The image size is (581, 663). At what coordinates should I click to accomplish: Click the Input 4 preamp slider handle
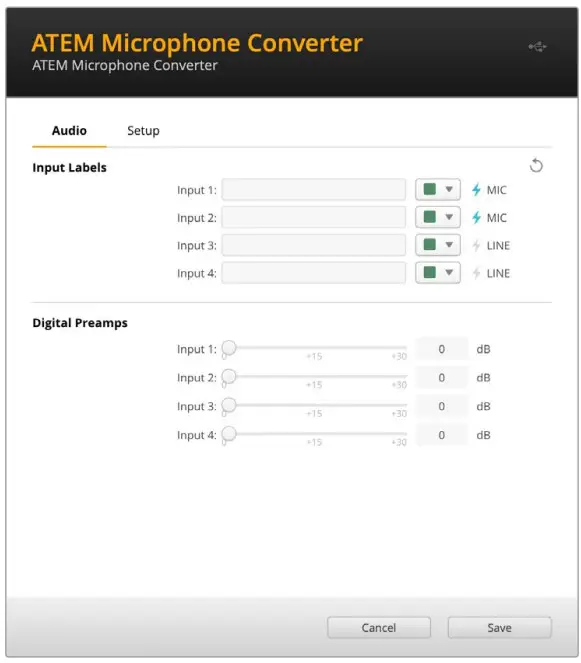[x=229, y=433]
